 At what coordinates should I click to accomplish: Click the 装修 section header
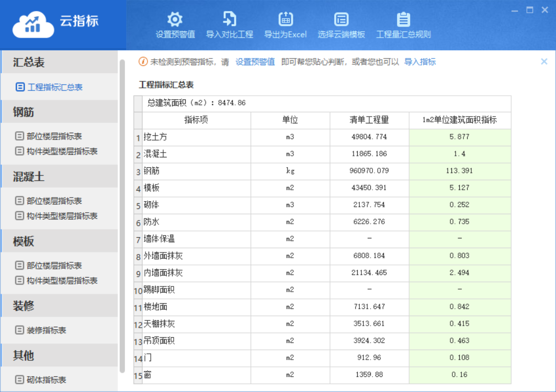pyautogui.click(x=60, y=305)
